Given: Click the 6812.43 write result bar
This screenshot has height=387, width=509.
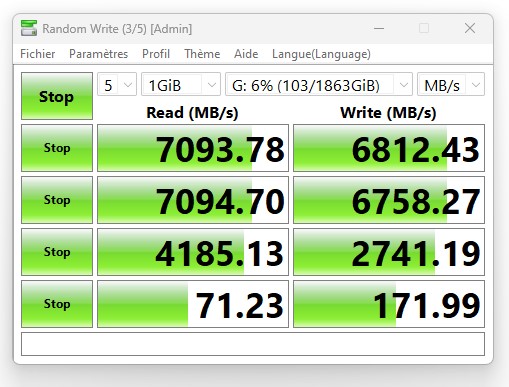Looking at the screenshot, I should coord(389,148).
